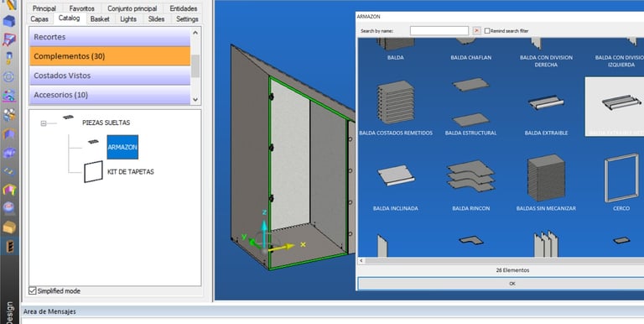This screenshot has width=644, height=324.
Task: Open the Principal tab
Action: pyautogui.click(x=44, y=8)
